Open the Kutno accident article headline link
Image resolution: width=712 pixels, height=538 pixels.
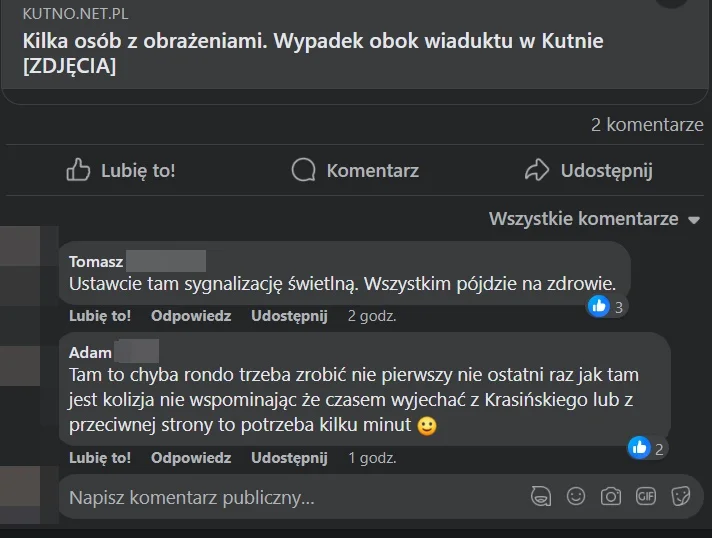pyautogui.click(x=313, y=53)
